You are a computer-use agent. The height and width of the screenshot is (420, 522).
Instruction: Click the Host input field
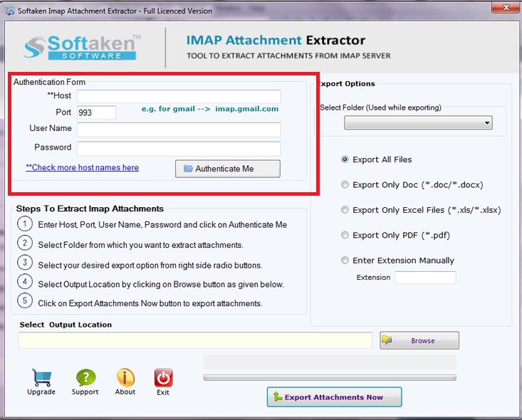[x=179, y=97]
